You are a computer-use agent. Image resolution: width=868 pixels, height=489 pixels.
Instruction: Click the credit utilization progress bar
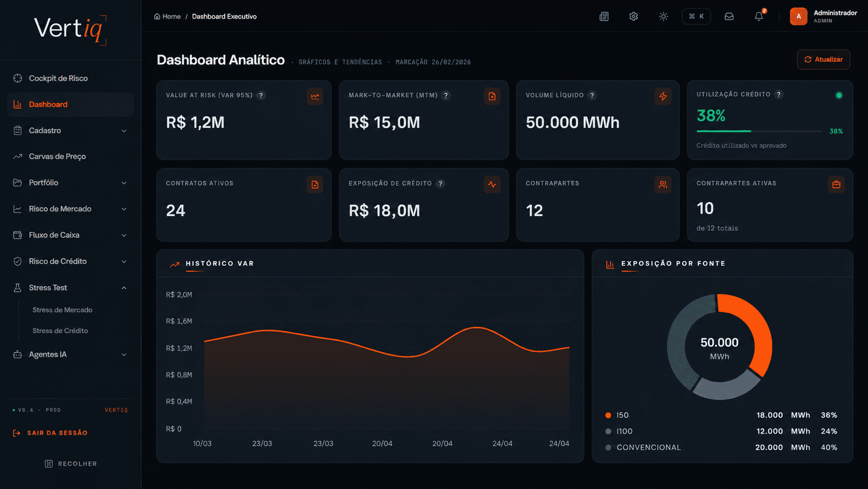tap(759, 131)
